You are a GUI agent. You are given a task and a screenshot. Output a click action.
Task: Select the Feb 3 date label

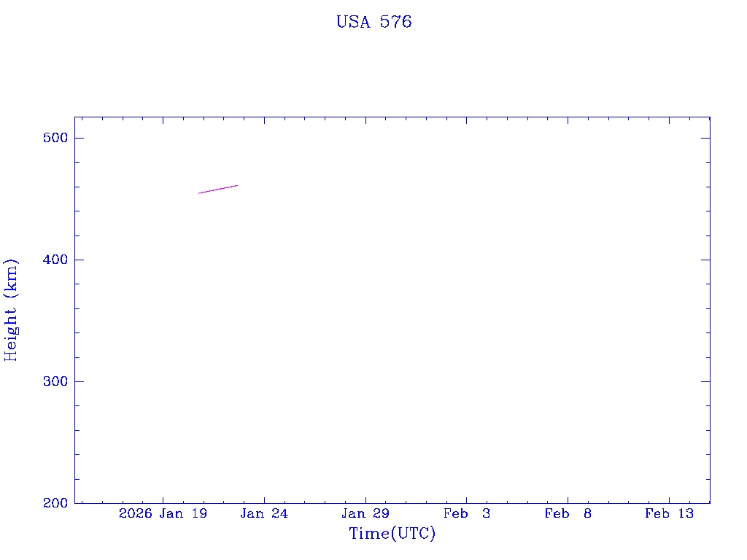[x=467, y=514]
